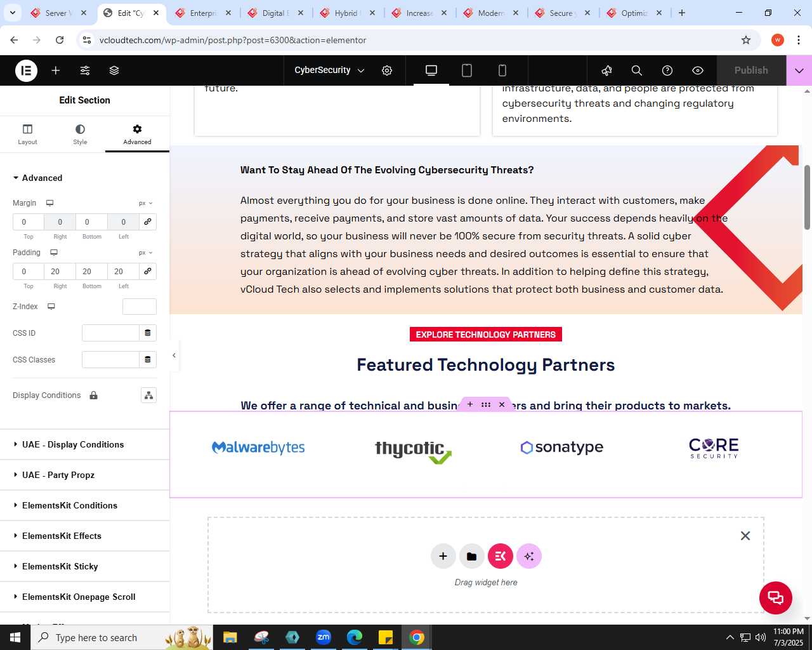This screenshot has height=650, width=812.
Task: Expand ElementsKit Onepage Scroll section
Action: pyautogui.click(x=85, y=597)
